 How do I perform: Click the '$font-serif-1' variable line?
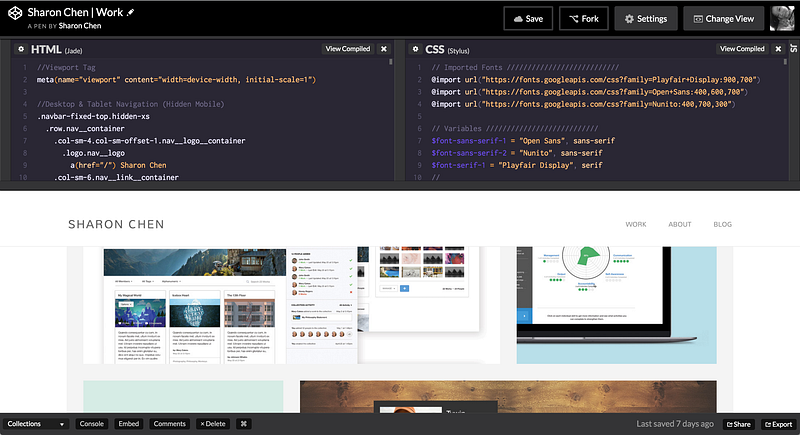tap(517, 165)
